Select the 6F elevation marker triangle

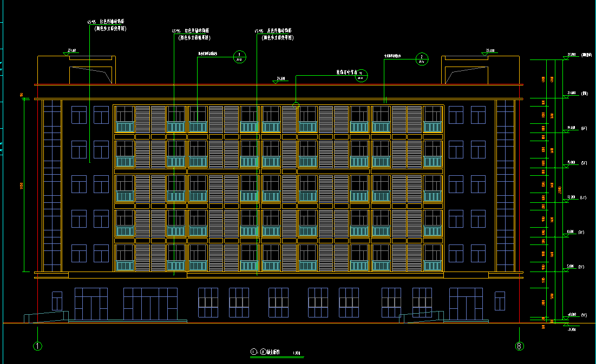click(x=566, y=132)
